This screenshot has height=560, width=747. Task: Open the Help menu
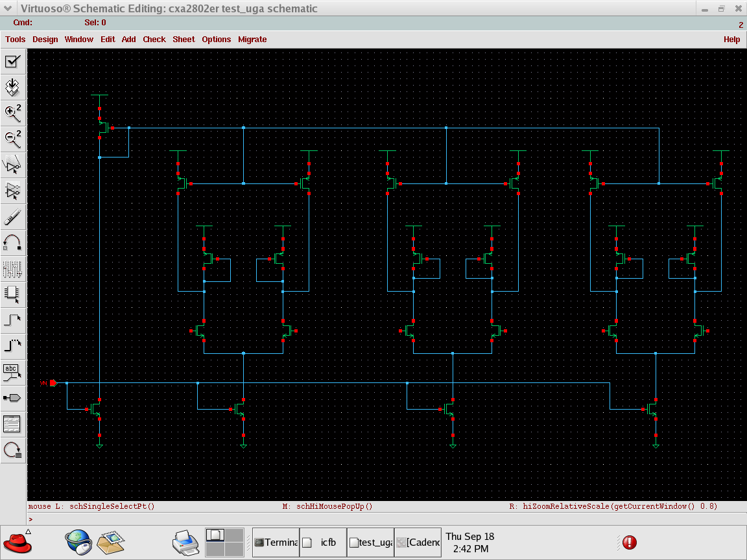tap(731, 40)
